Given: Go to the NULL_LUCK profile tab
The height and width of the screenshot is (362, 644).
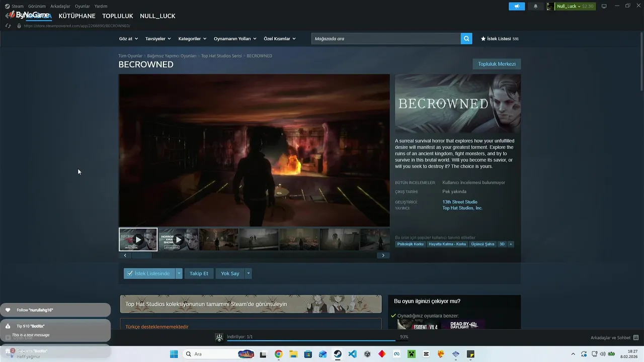Looking at the screenshot, I should coord(157,16).
